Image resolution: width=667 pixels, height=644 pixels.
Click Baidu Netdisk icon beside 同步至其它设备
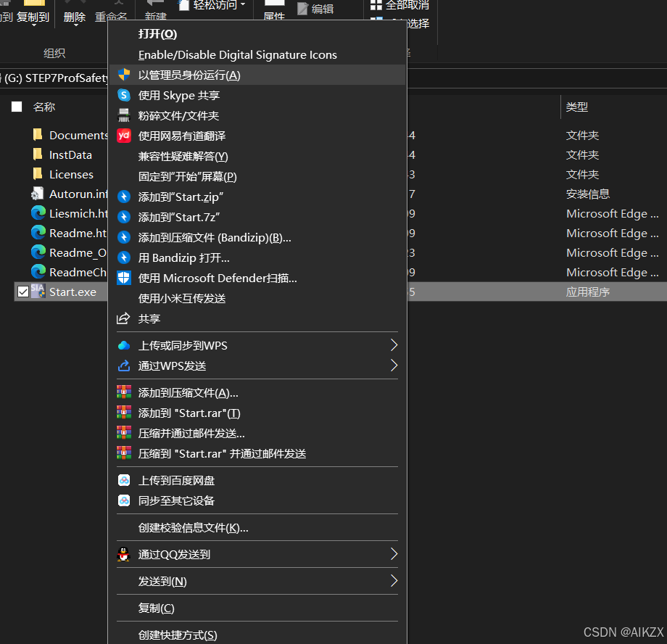(x=124, y=500)
